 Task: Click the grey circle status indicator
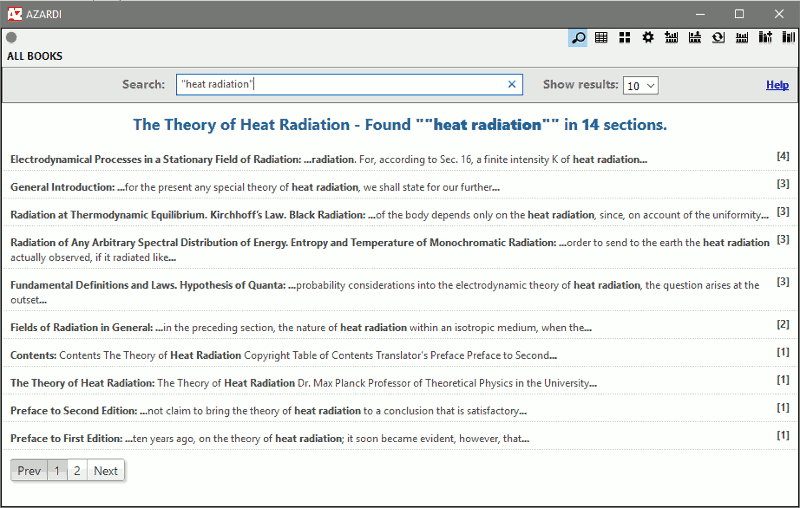(x=11, y=37)
